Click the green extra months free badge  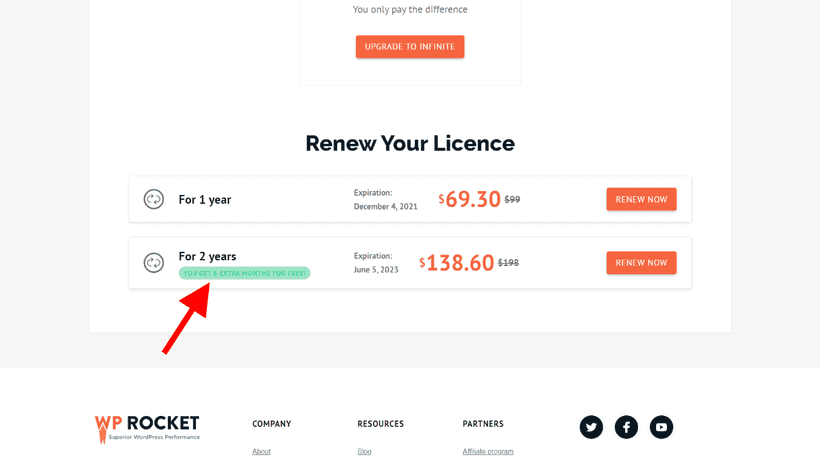point(244,273)
